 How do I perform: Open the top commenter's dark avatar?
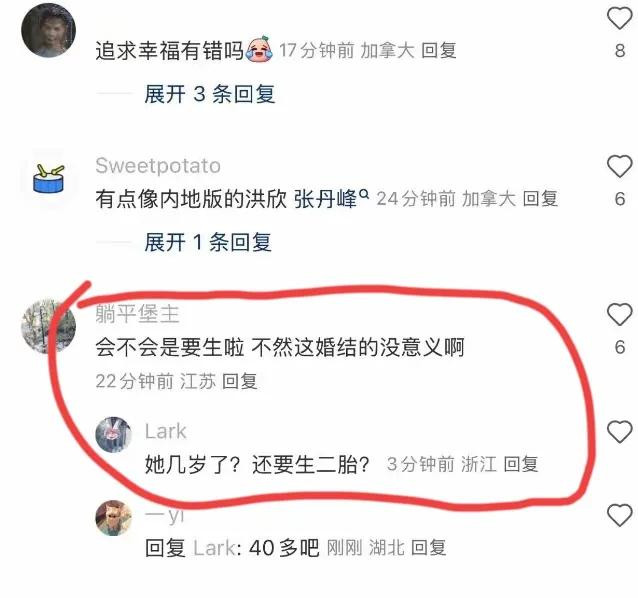[49, 31]
